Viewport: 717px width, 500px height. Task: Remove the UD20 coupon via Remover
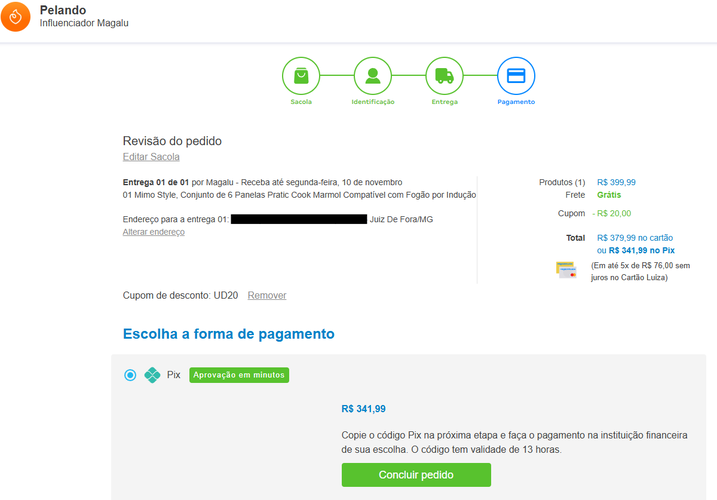(267, 295)
